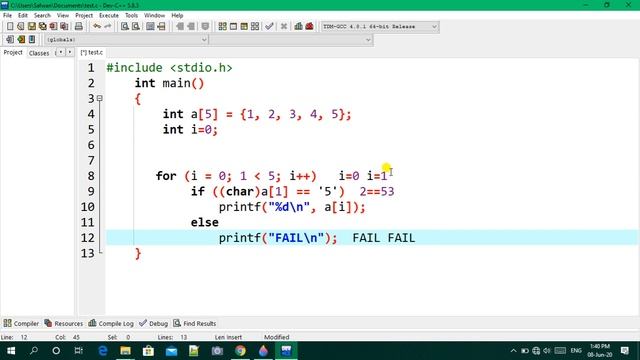This screenshot has width=640, height=360.
Task: Switch to the Classes panel tab
Action: click(x=39, y=53)
